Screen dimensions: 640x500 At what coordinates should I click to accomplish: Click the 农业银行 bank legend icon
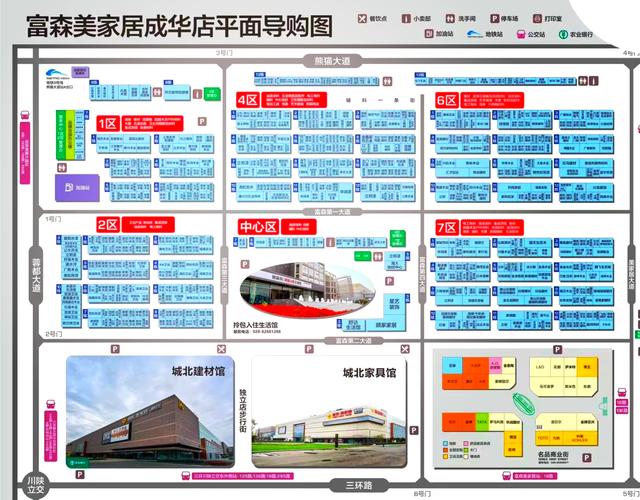pyautogui.click(x=563, y=34)
